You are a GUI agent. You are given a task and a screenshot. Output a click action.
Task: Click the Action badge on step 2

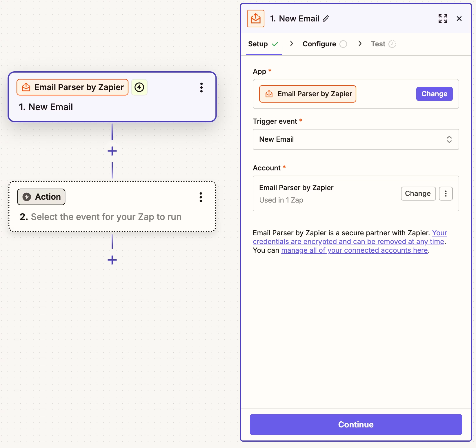tap(41, 197)
